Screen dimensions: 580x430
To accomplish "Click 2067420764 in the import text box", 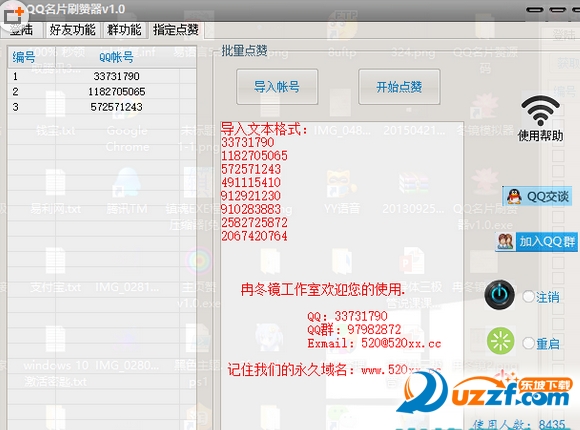I will click(x=254, y=236).
